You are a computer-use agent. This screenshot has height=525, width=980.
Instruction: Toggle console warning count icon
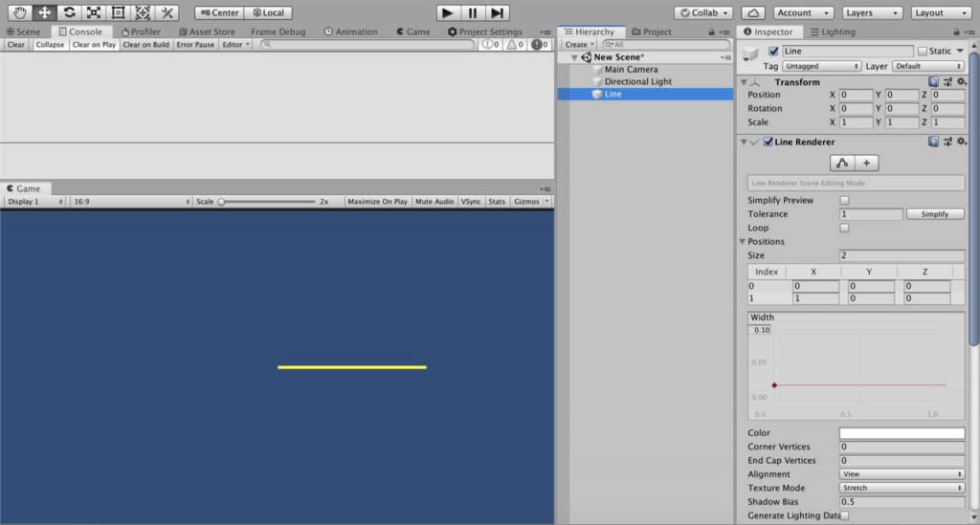[515, 44]
